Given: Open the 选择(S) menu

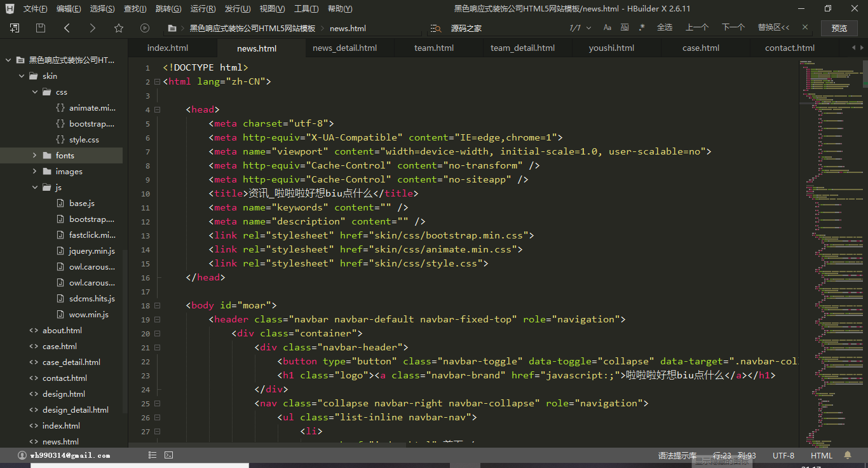Looking at the screenshot, I should [x=102, y=9].
